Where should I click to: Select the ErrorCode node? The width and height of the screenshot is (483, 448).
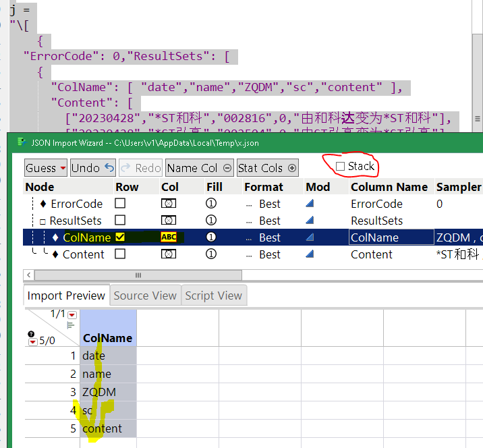point(76,204)
